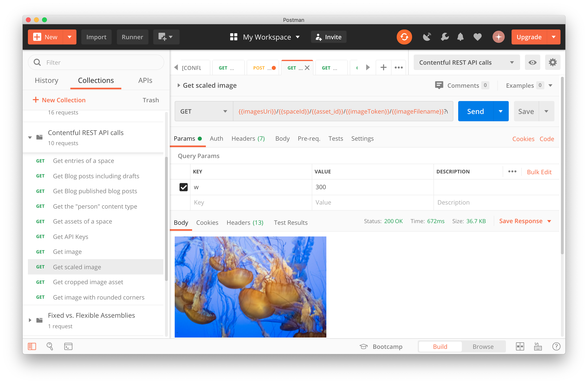Image resolution: width=588 pixels, height=384 pixels.
Task: Open manage environments gear icon
Action: click(553, 62)
